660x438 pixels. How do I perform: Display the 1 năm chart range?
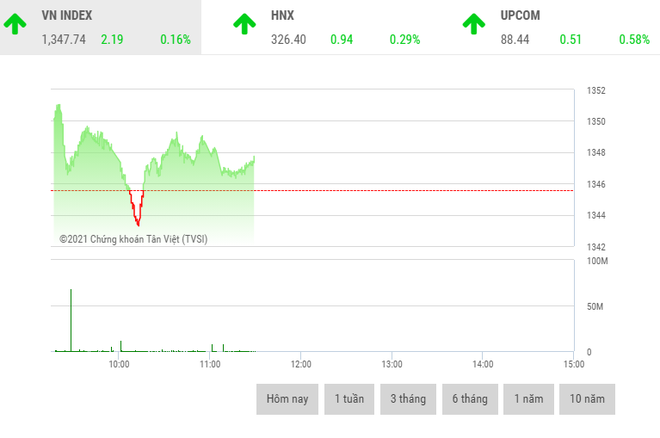click(529, 399)
